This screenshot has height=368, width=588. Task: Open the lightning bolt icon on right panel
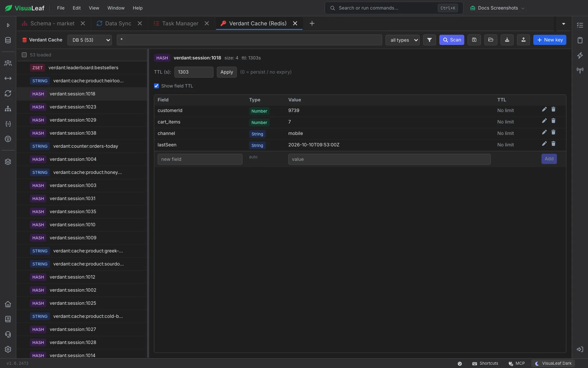tap(580, 55)
